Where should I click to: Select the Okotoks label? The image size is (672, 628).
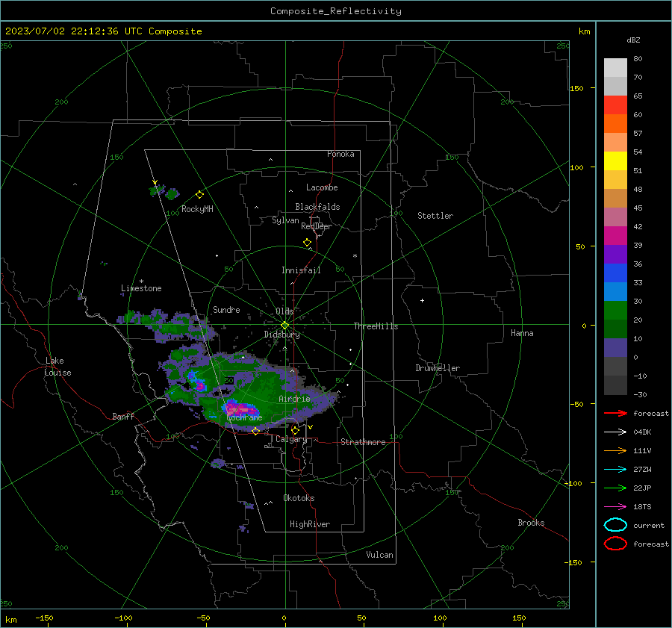(x=299, y=498)
